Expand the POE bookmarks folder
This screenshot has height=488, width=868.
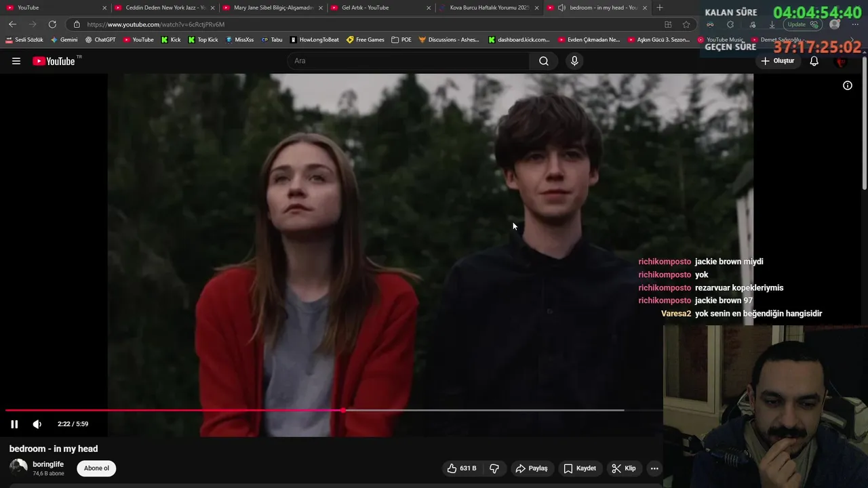401,40
